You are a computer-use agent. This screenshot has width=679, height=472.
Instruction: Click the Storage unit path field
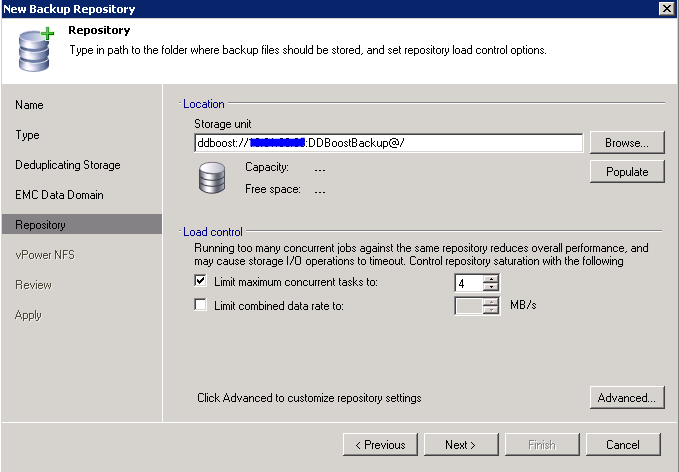pos(388,143)
